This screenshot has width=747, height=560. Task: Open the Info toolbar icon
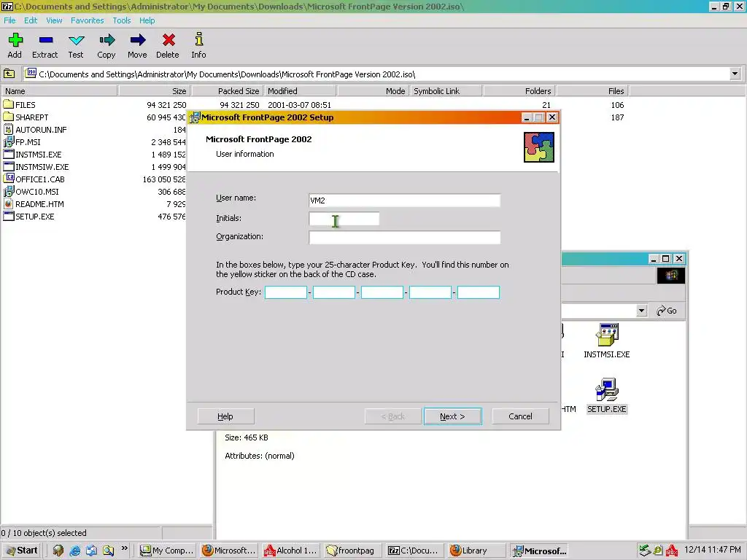[198, 46]
